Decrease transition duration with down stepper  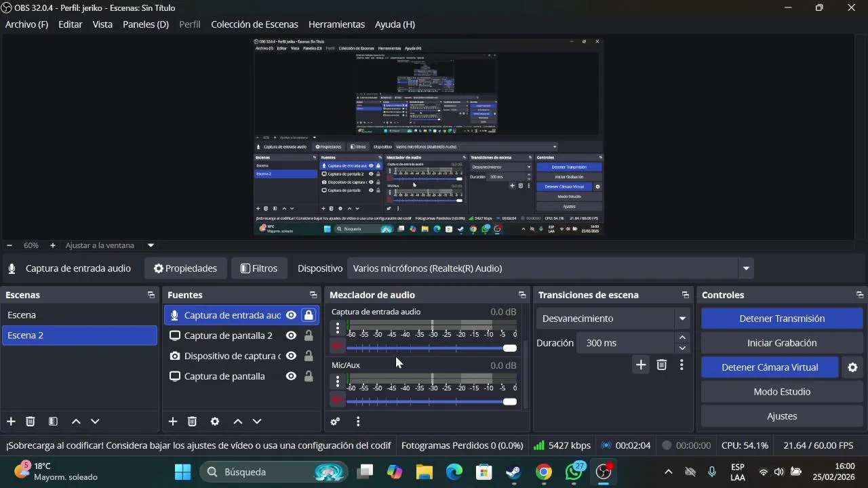[x=682, y=348]
